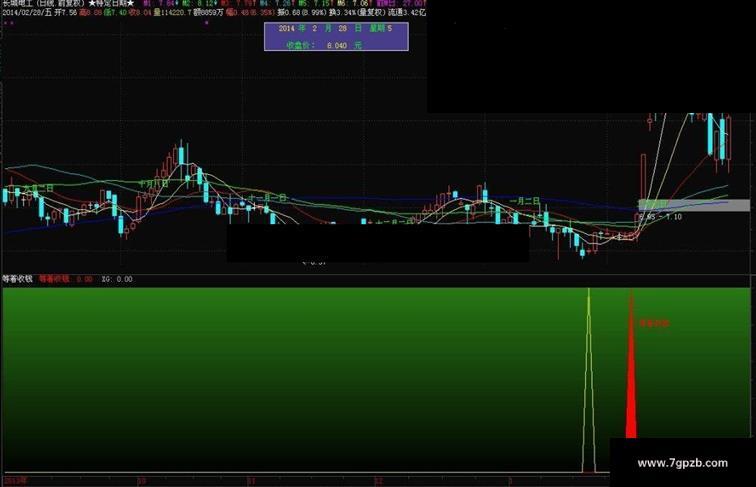Click the 8.95 - 7.10 price range label
This screenshot has height=487, width=756.
(661, 217)
